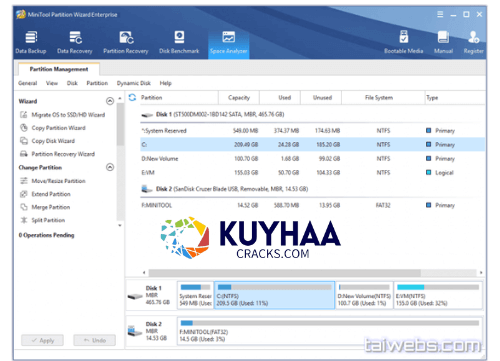Sort by the Partition column header
500x361 pixels.
pos(178,97)
